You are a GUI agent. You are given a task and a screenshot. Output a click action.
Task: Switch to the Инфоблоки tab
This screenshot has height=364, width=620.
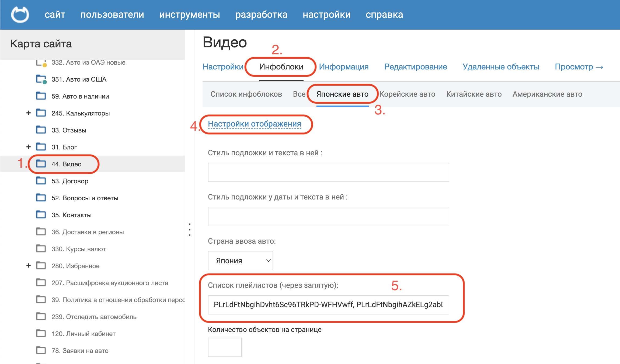[281, 67]
